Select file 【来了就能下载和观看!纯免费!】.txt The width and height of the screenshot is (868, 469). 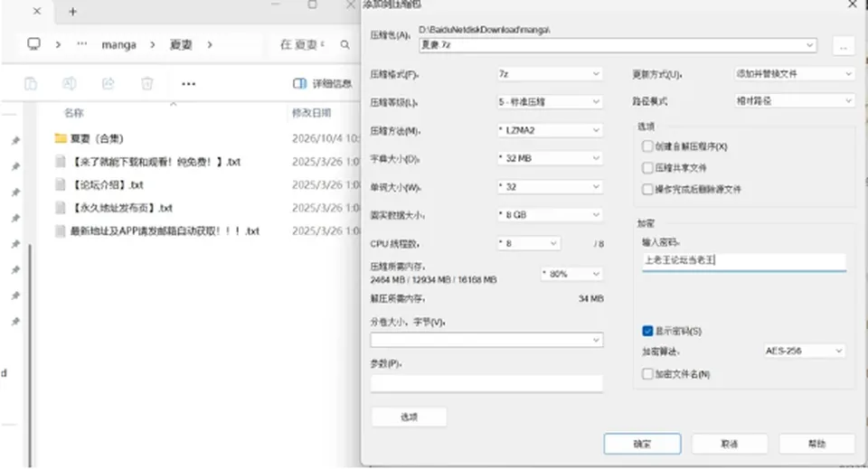point(156,162)
